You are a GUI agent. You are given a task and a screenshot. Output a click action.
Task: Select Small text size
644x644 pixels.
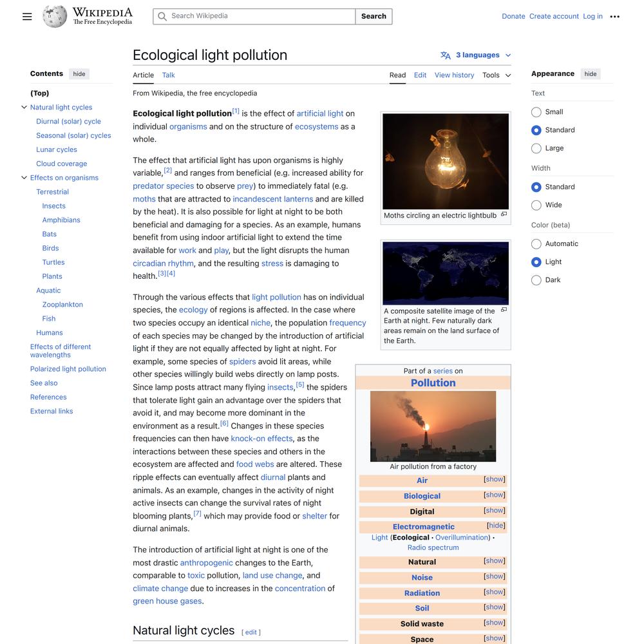coord(536,112)
